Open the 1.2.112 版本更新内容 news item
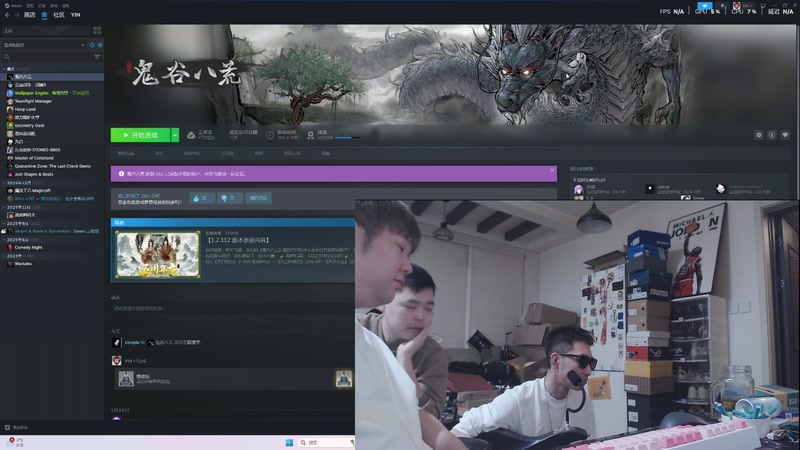Screen dimensions: 800x450 238,240
